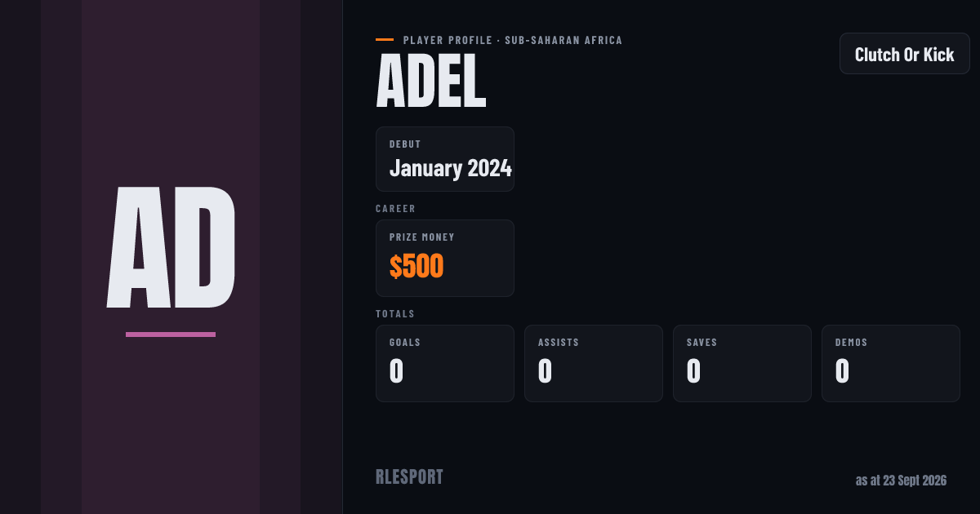980x514 pixels.
Task: Select the Assists total card
Action: point(594,363)
